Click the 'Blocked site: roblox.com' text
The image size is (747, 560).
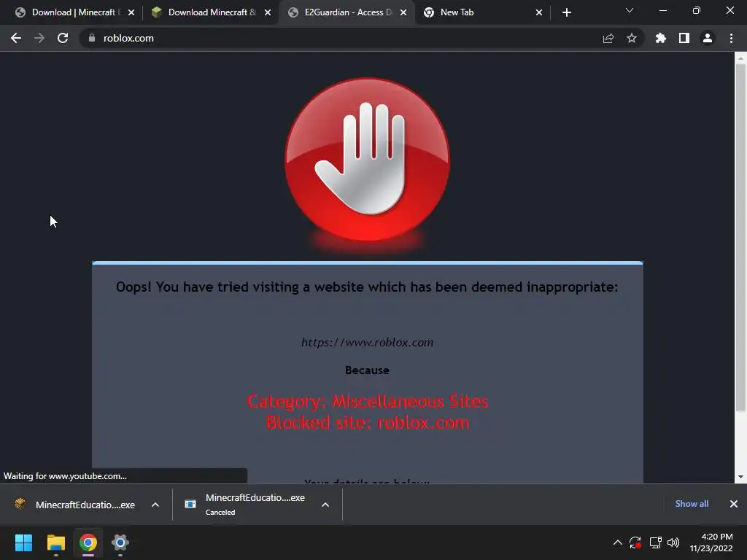[x=368, y=423]
